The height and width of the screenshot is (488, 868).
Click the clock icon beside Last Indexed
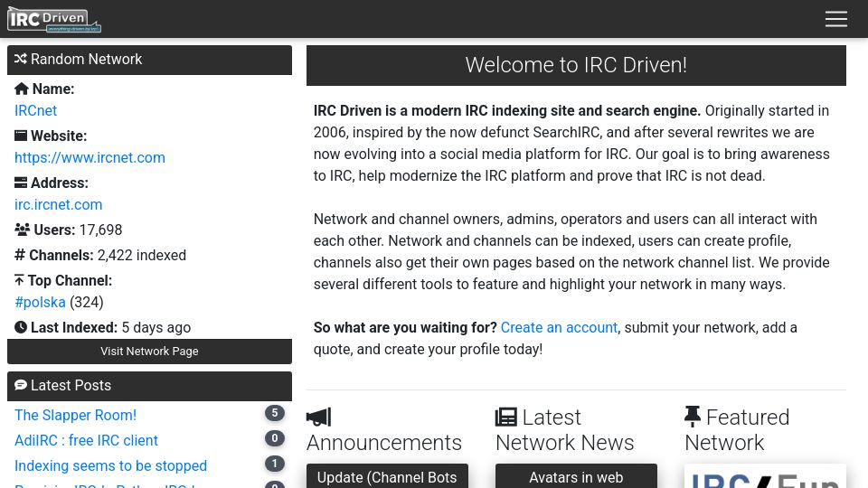click(21, 327)
